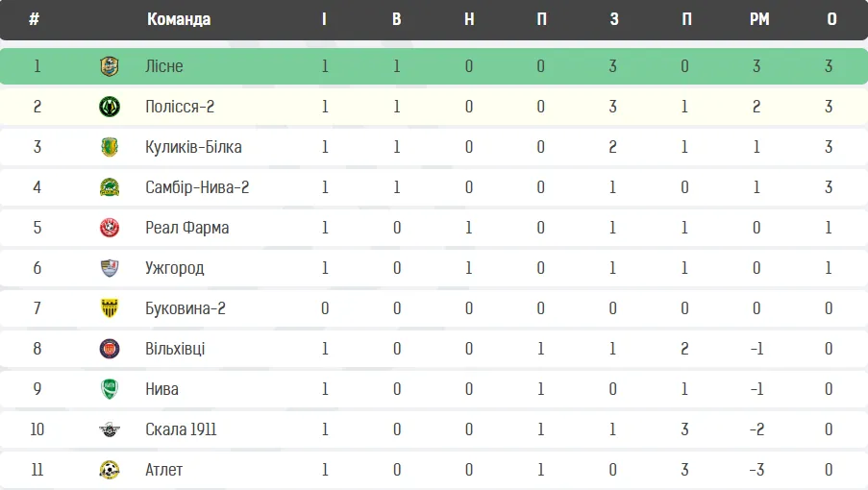This screenshot has width=868, height=490.
Task: Click the # position column header
Action: tap(35, 19)
